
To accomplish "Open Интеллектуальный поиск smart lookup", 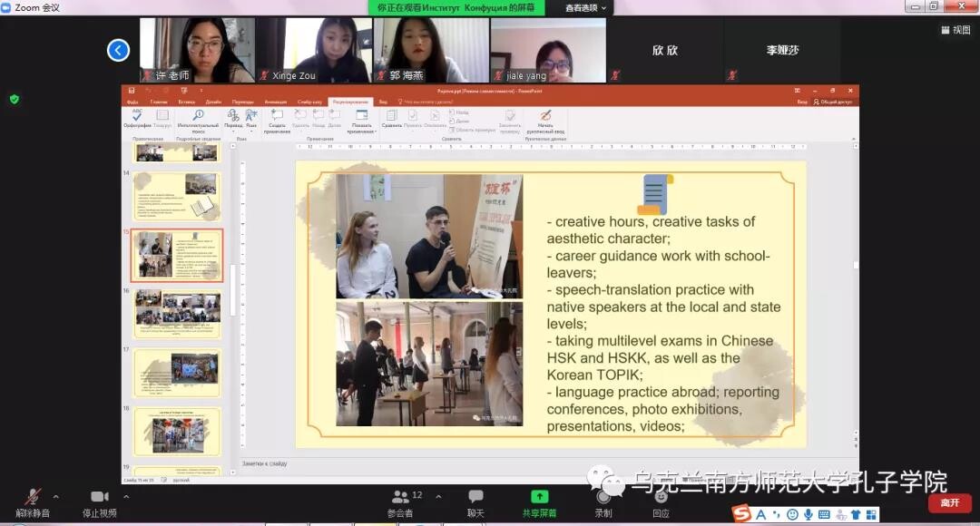I will 198,122.
